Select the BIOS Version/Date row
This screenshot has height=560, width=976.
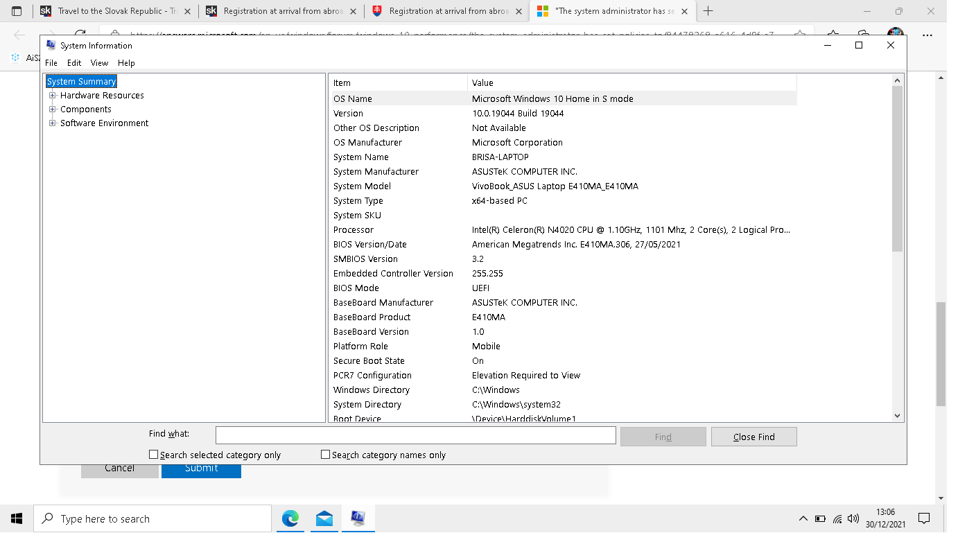pyautogui.click(x=563, y=244)
